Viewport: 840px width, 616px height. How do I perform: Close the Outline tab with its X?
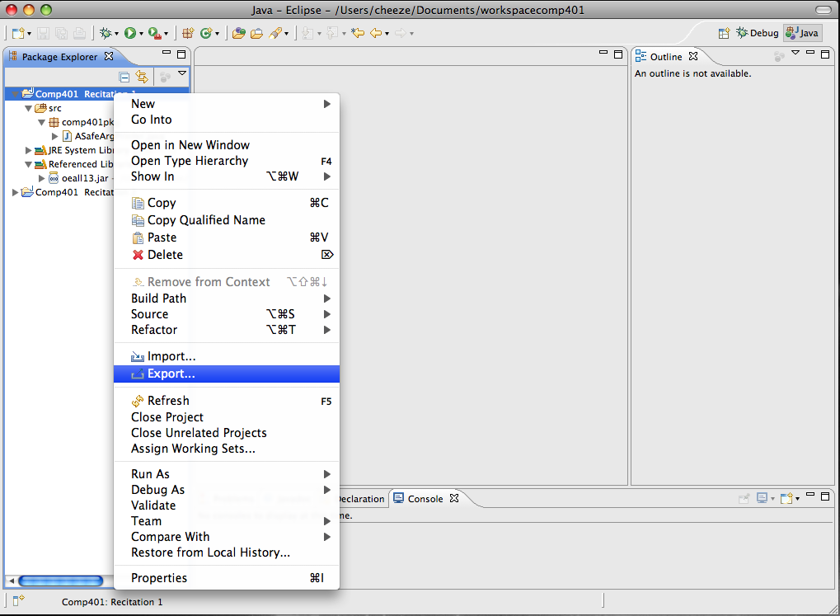(693, 56)
